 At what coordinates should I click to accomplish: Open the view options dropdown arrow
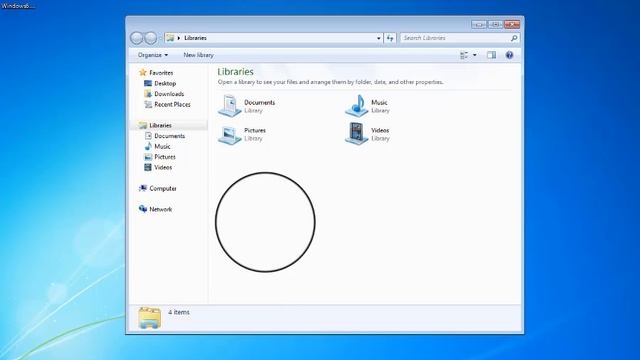pyautogui.click(x=474, y=55)
